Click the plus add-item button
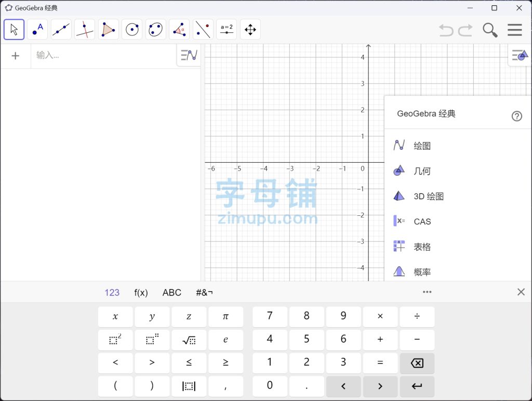The width and height of the screenshot is (532, 401). tap(15, 56)
